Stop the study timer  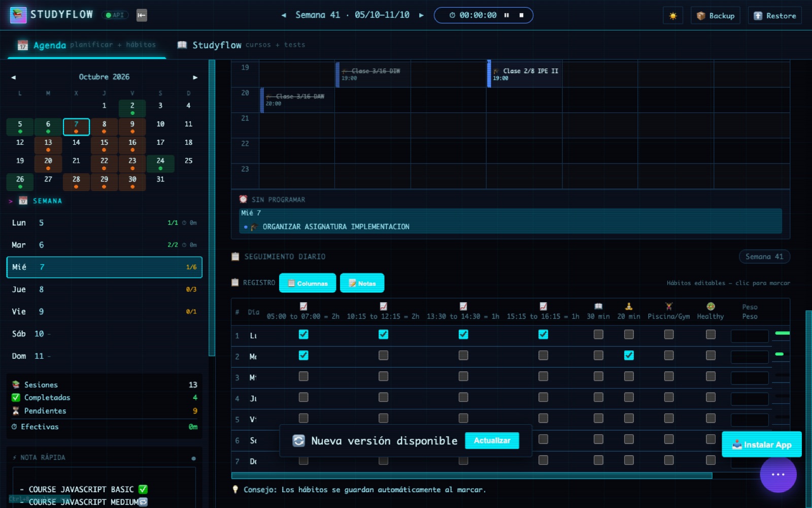point(521,15)
